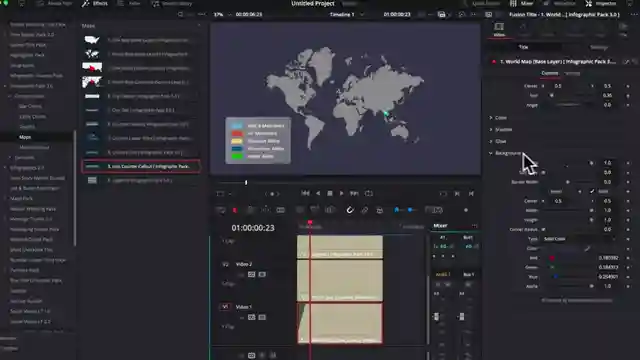Click the Play Reverse transport button

coord(318,193)
